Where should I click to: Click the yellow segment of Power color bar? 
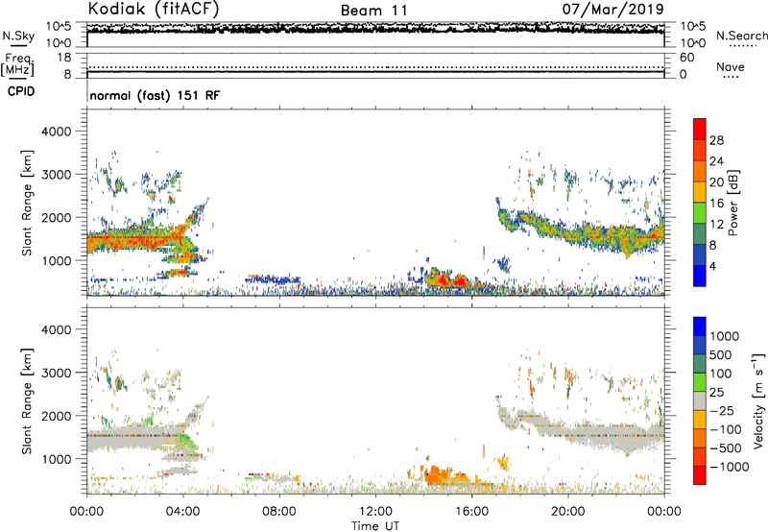pos(700,192)
